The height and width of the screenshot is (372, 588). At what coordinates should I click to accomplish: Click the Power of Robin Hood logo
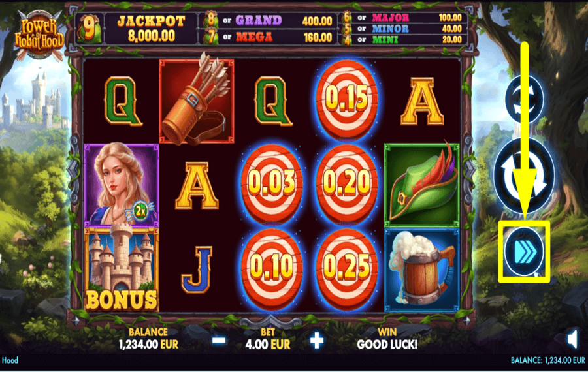[x=39, y=35]
